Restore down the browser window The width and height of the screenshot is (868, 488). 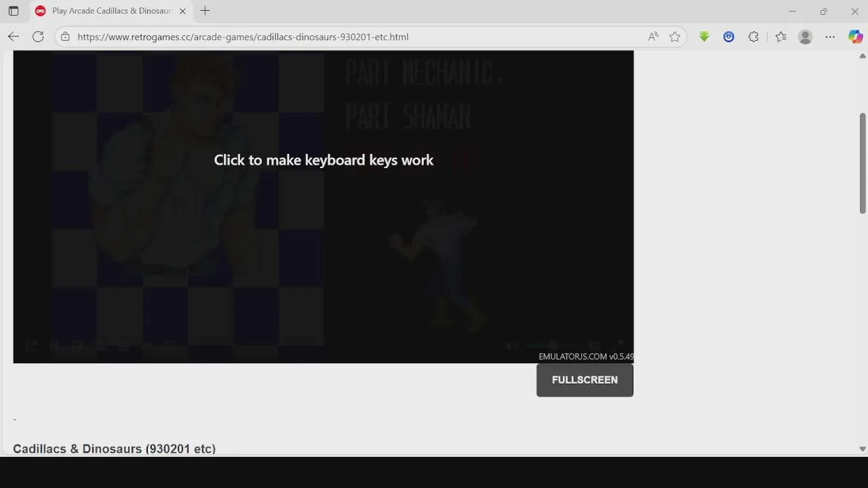click(823, 11)
